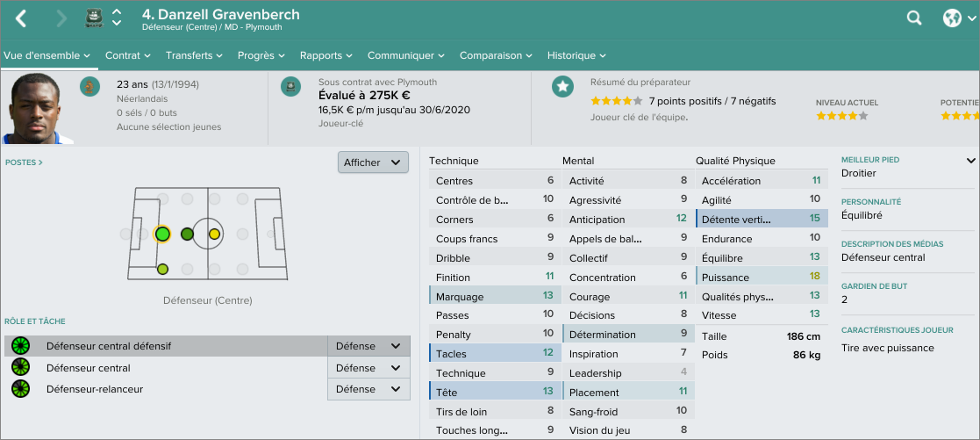Screen dimensions: 980x440
Task: Click the player's portrait photo
Action: (32, 108)
